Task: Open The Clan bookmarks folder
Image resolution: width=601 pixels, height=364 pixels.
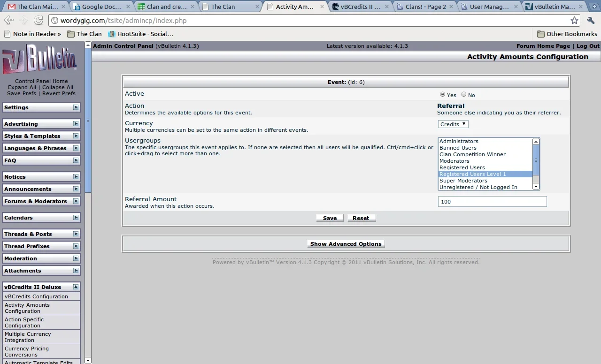Action: coord(85,34)
